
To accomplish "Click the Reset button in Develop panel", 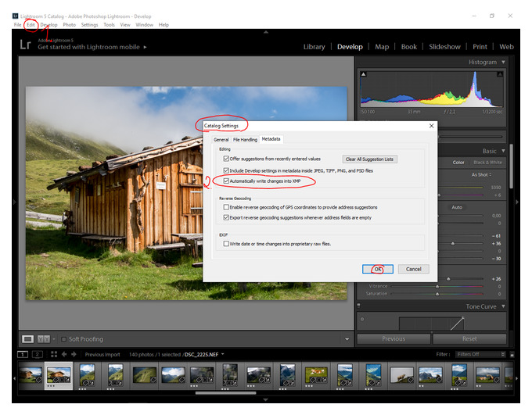I will 469,338.
